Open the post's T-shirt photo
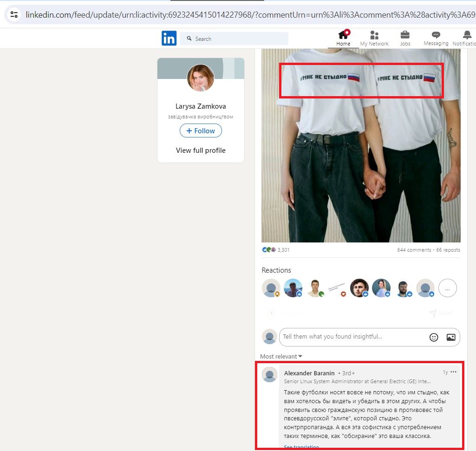This screenshot has width=476, height=451. [361, 145]
